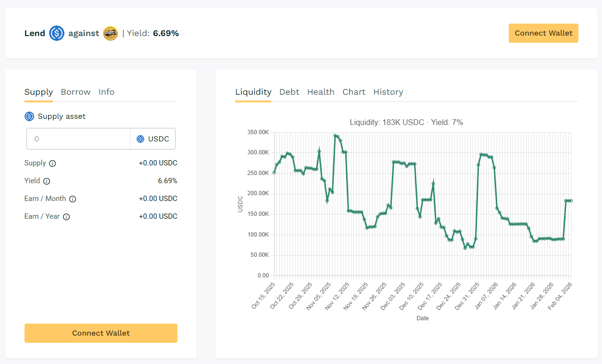Open the History tab

(388, 92)
